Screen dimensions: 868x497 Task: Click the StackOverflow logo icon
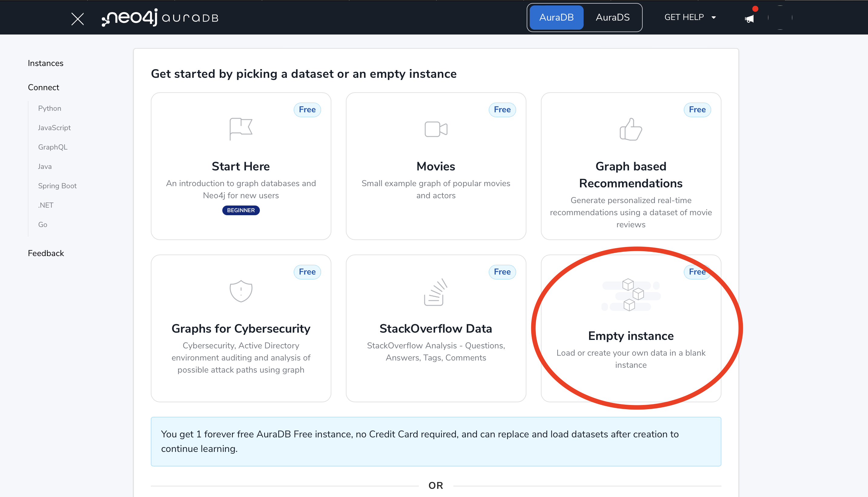(x=436, y=292)
